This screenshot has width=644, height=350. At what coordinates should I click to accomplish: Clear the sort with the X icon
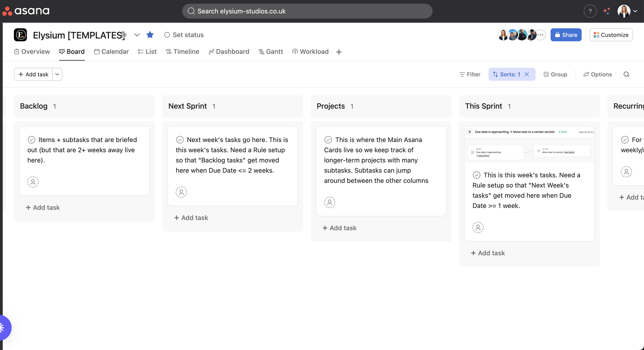[527, 74]
